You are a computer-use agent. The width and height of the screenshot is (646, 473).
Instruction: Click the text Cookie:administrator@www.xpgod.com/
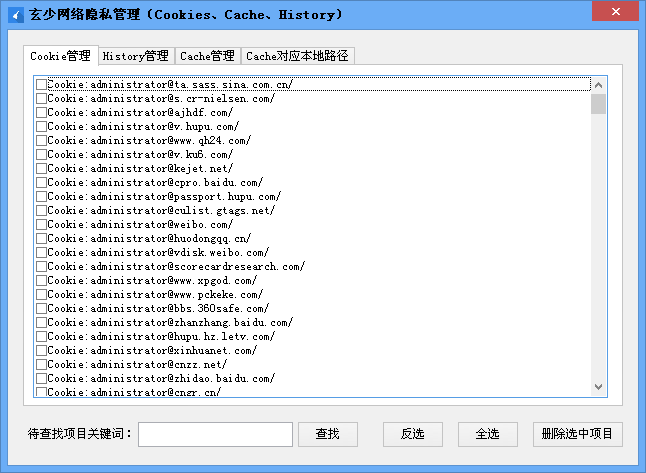[152, 281]
